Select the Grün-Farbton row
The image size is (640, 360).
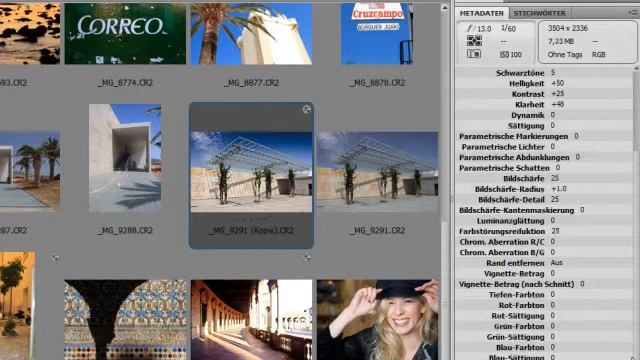click(544, 327)
